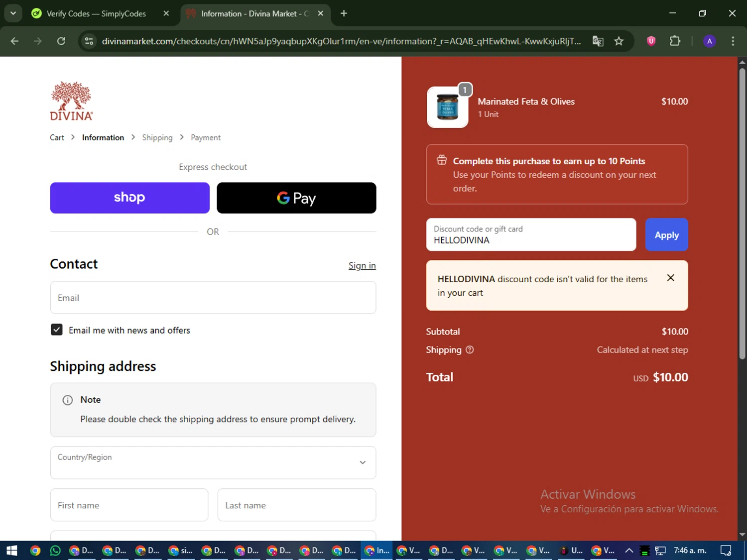Go to Cart breadcrumb
The height and width of the screenshot is (560, 747).
(x=57, y=137)
